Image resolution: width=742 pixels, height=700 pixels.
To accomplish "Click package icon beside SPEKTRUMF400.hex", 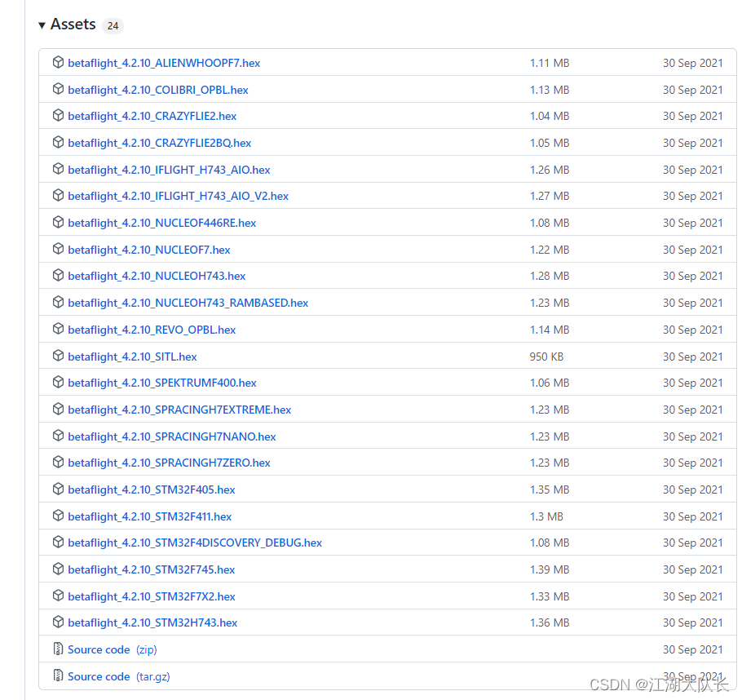I will [58, 382].
